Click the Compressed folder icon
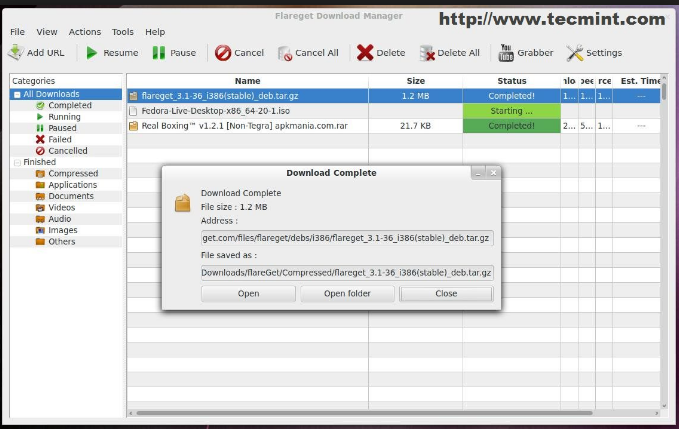 point(40,174)
